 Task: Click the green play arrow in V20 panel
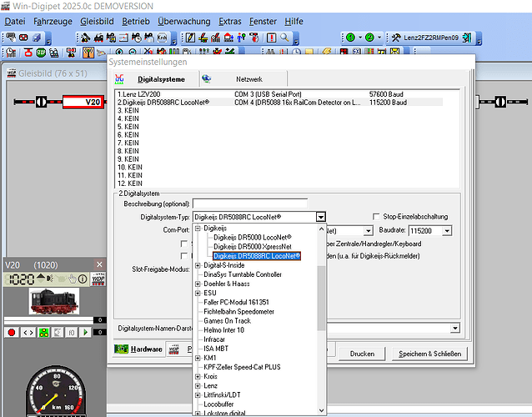85,333
